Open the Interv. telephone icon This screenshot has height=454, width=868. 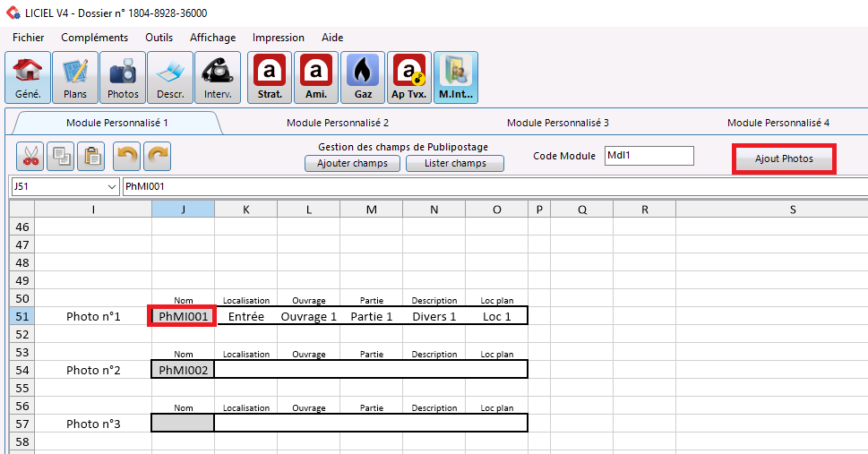pyautogui.click(x=218, y=77)
